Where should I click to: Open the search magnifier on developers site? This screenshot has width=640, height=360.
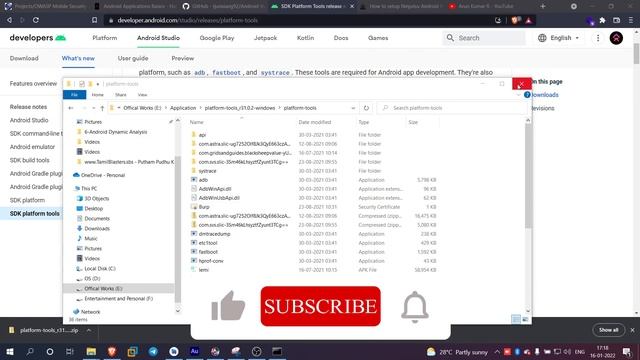click(x=450, y=38)
